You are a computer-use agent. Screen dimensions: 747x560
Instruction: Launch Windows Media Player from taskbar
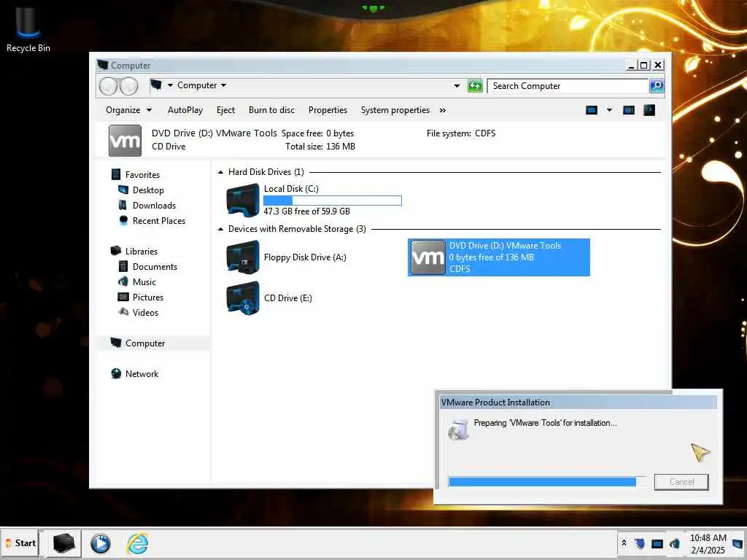(101, 543)
